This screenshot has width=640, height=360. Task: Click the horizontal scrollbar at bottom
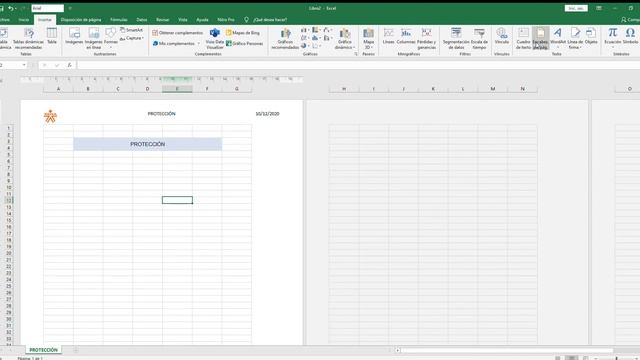tap(506, 350)
